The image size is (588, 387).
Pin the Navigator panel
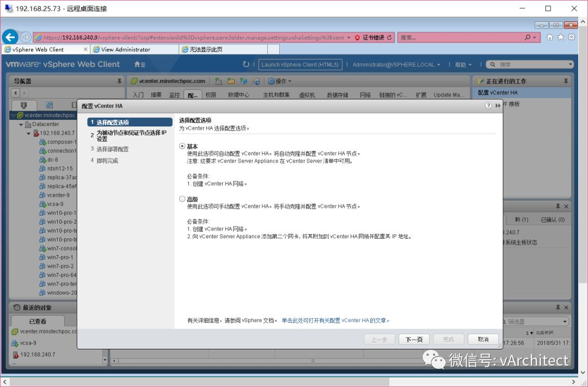point(119,81)
